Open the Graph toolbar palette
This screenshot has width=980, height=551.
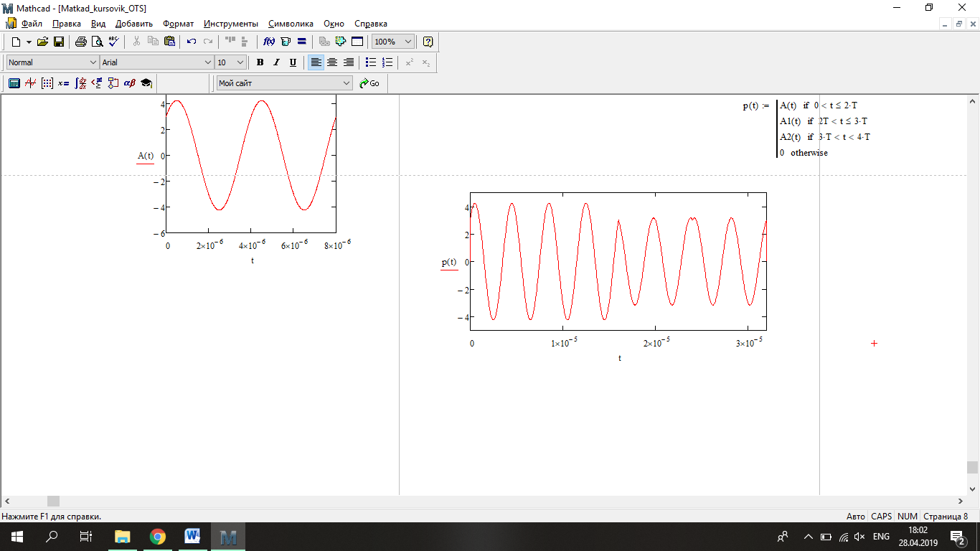point(30,83)
